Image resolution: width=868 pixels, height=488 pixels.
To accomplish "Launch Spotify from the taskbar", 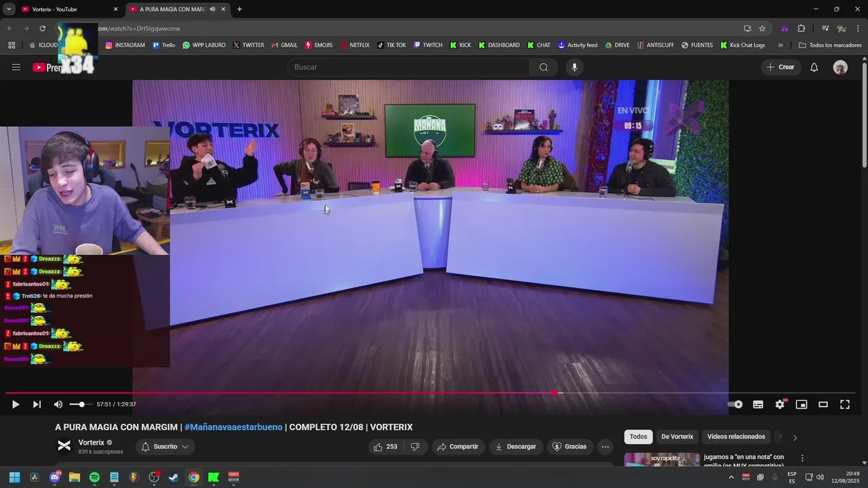I will click(94, 477).
